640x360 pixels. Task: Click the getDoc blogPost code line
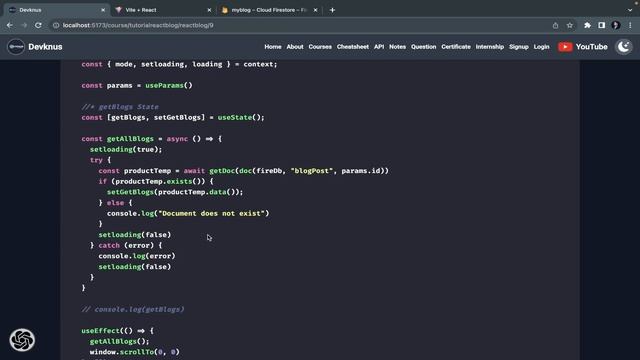[243, 171]
